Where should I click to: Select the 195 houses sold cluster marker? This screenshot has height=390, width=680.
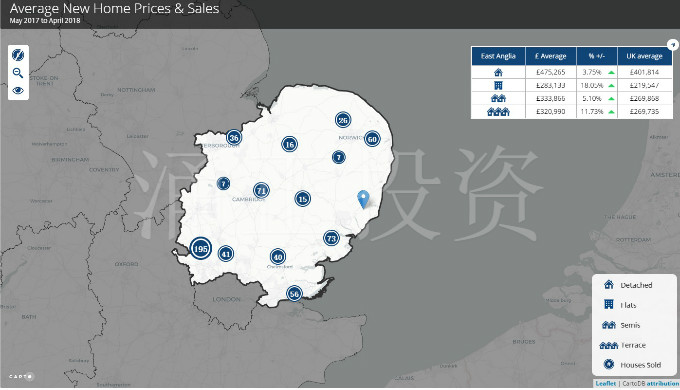coord(200,249)
